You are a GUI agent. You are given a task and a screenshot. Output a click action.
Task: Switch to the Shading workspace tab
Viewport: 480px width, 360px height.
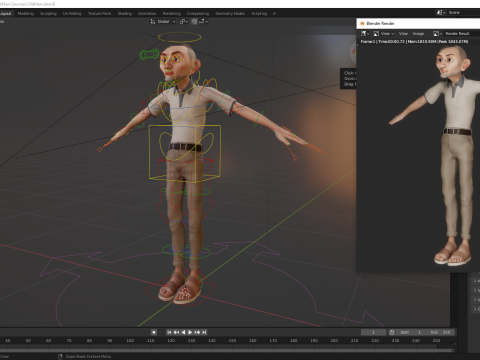point(125,13)
